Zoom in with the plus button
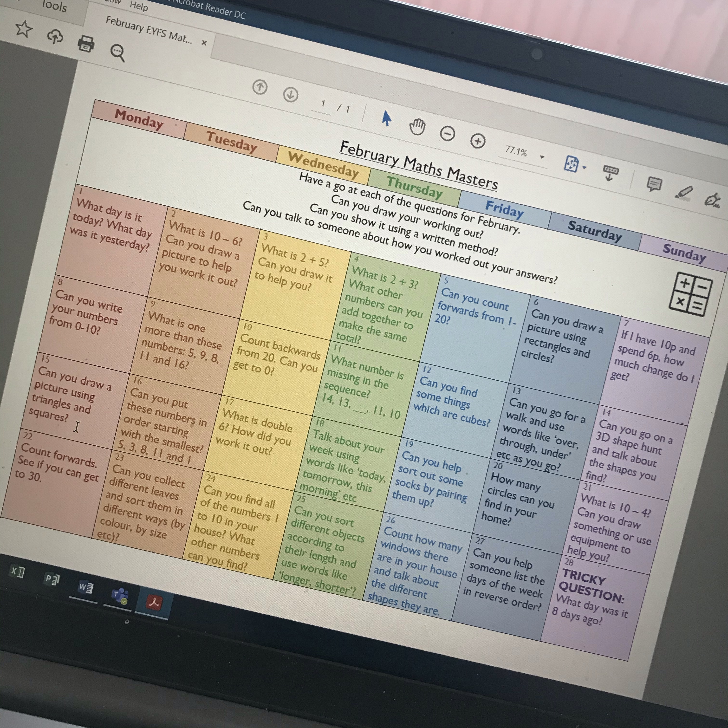This screenshot has width=728, height=728. (x=478, y=141)
